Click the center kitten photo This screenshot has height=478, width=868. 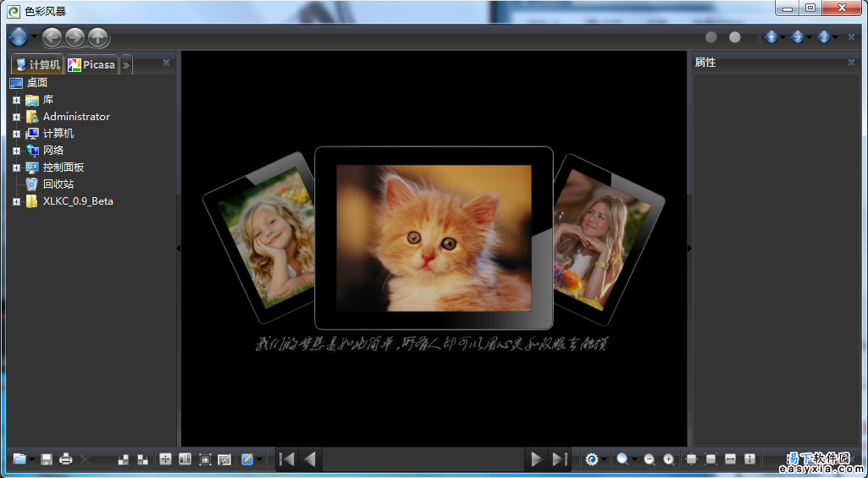pos(434,237)
